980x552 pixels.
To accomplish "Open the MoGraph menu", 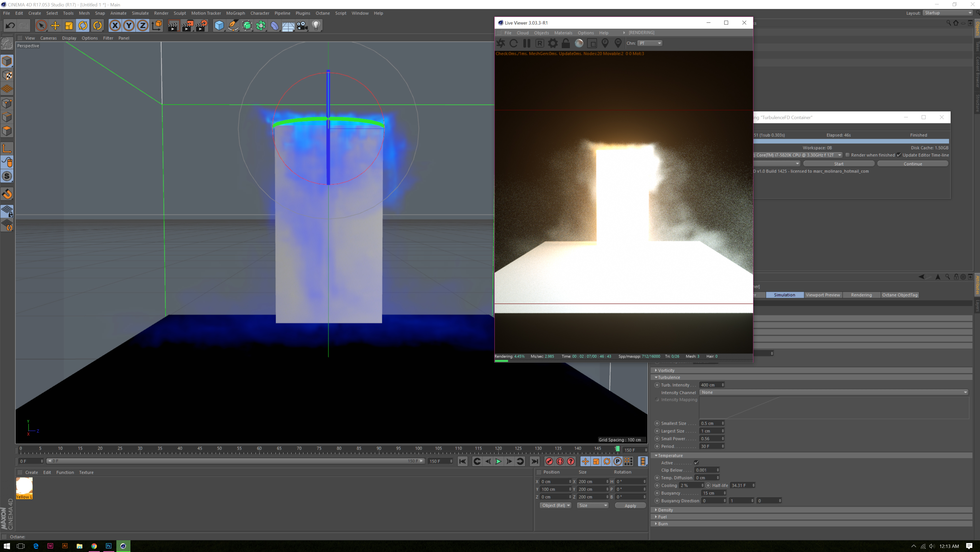I will [235, 13].
